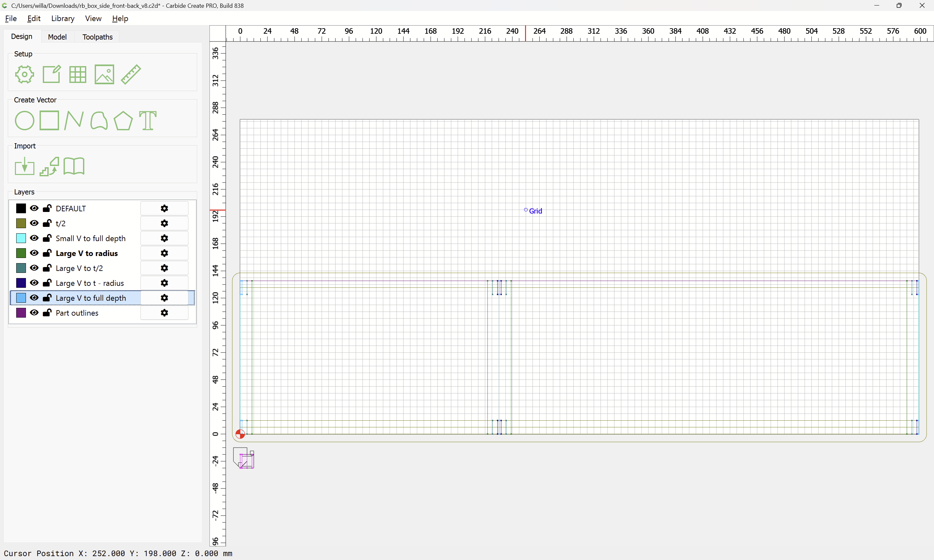
Task: Open the design library book icon
Action: click(74, 167)
